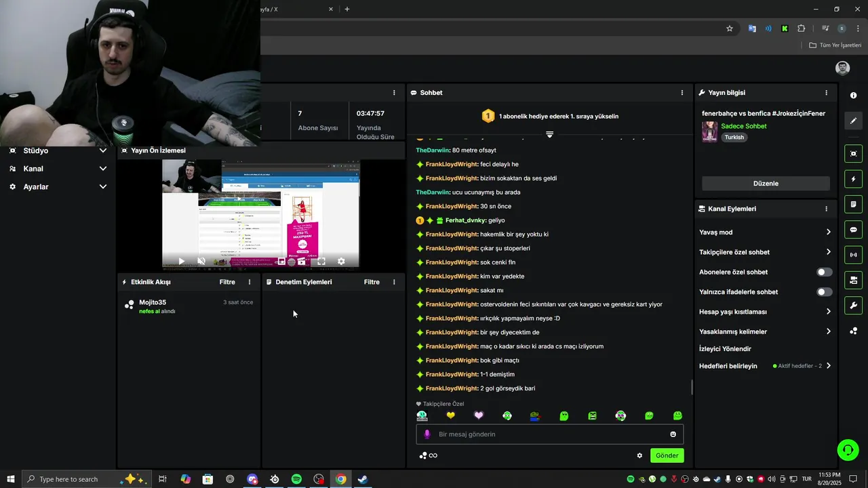Open Denetim Eylemleri panel three-dot menu
868x488 pixels.
394,282
